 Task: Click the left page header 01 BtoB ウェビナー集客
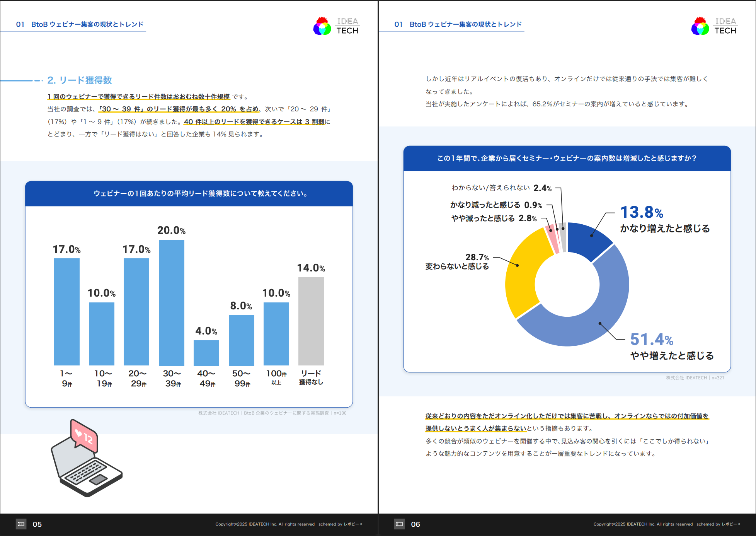tap(80, 24)
